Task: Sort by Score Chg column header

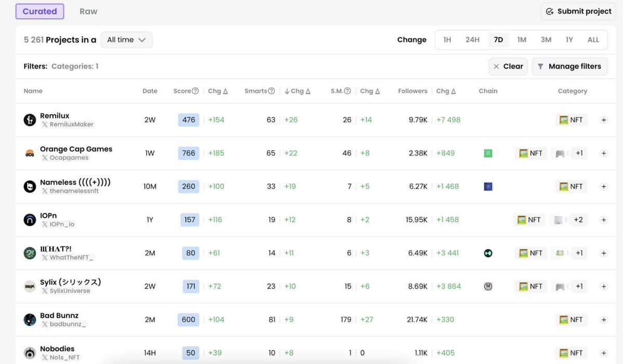Action: pyautogui.click(x=218, y=91)
